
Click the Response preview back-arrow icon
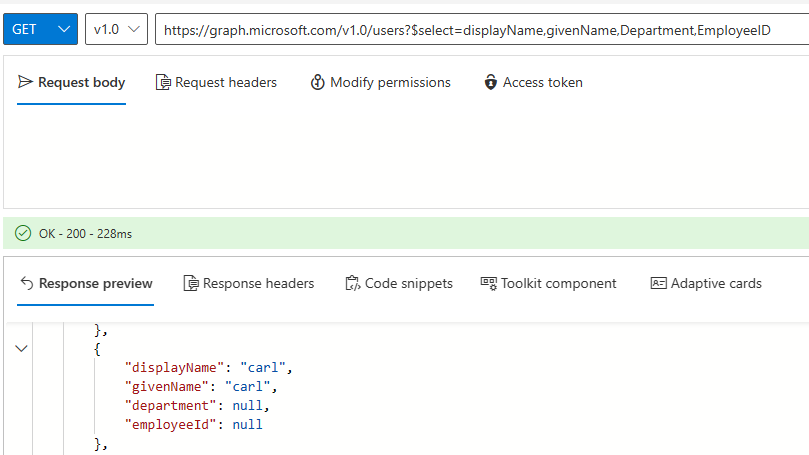(x=27, y=283)
